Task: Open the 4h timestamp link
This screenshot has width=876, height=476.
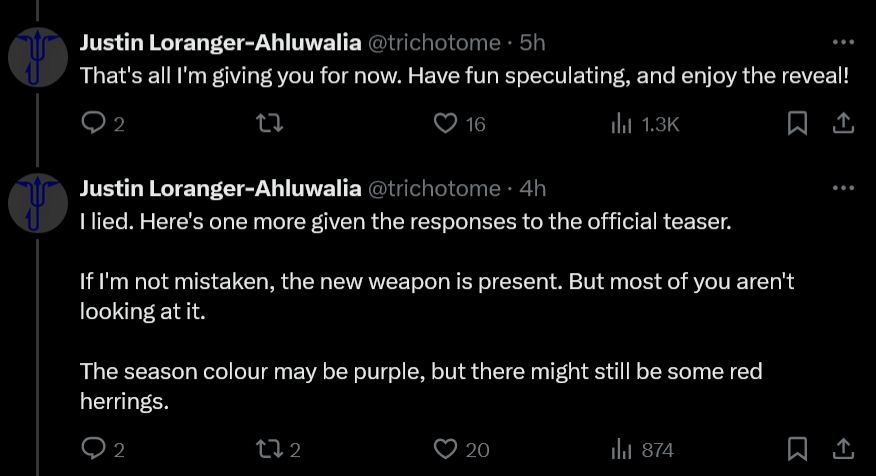Action: [x=533, y=188]
